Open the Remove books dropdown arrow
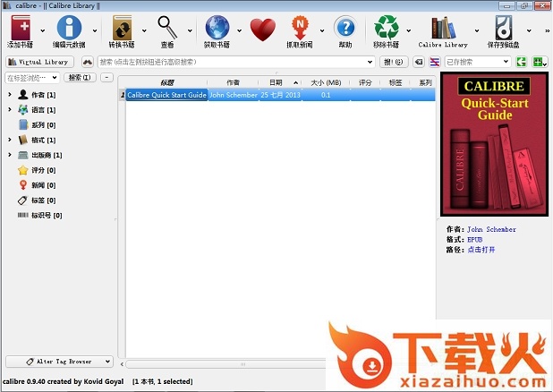 408,31
